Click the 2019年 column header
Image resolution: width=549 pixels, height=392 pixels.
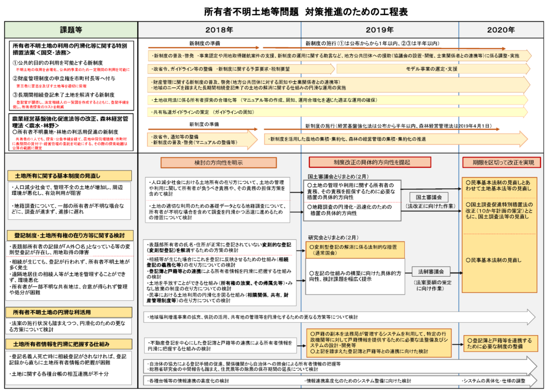pyautogui.click(x=380, y=30)
